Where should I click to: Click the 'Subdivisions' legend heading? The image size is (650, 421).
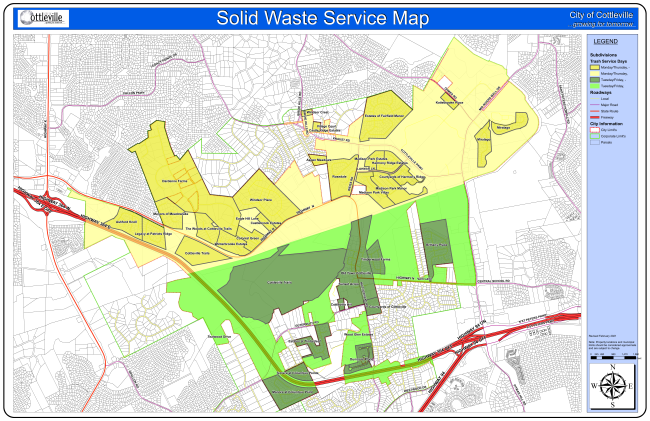604,55
